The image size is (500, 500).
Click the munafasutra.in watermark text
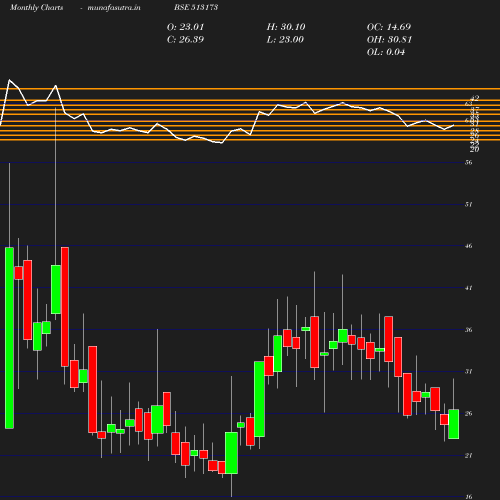click(x=114, y=7)
